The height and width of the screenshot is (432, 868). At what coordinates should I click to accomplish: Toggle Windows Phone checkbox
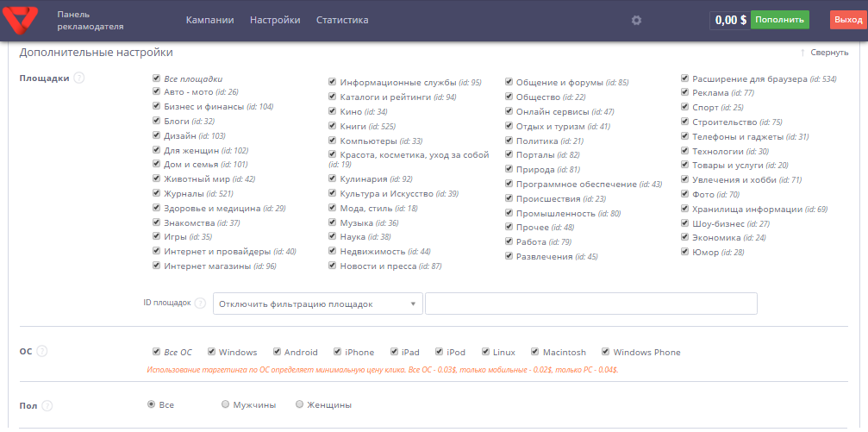pyautogui.click(x=606, y=352)
